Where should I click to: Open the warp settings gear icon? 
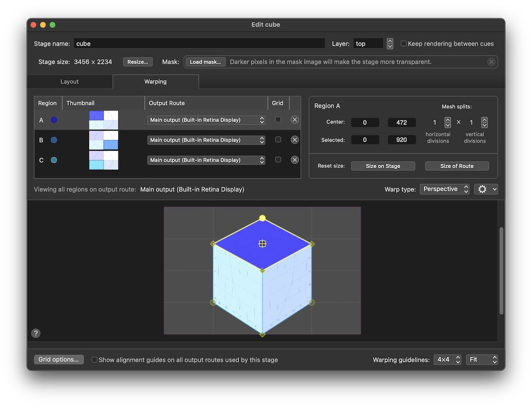point(483,189)
